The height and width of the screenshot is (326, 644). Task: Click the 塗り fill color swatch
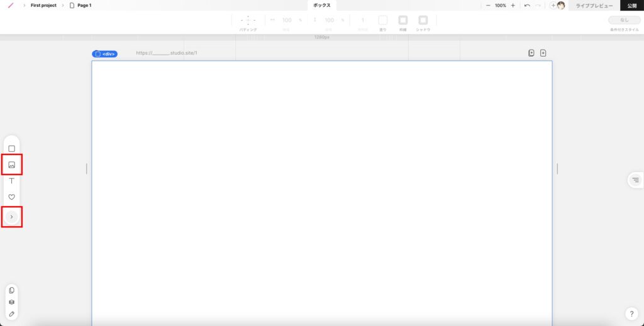tap(382, 20)
